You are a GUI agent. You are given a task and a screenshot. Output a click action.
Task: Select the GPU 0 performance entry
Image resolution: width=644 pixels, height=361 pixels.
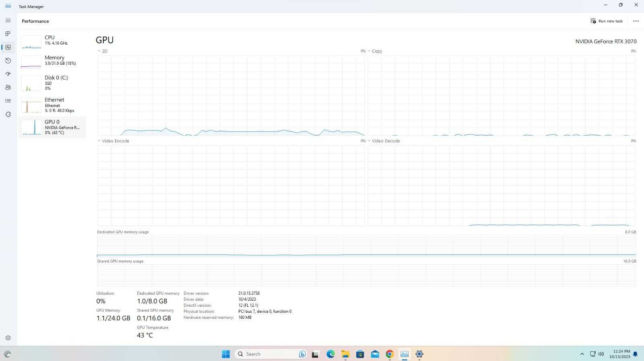52,127
